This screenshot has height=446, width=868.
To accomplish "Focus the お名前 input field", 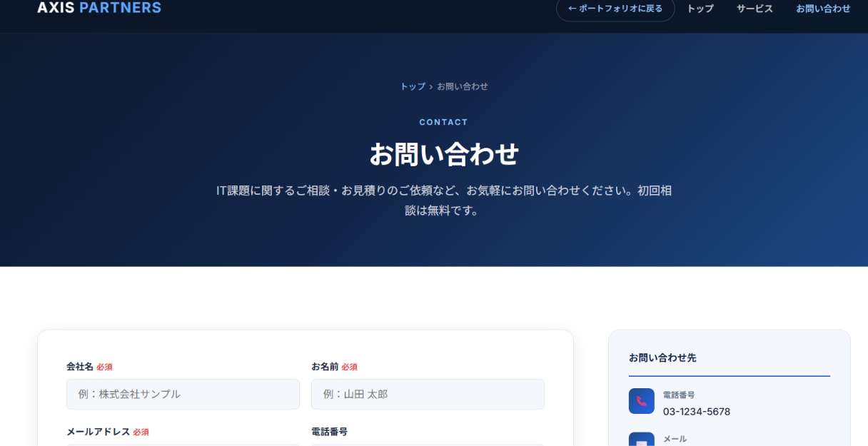I will [x=428, y=394].
